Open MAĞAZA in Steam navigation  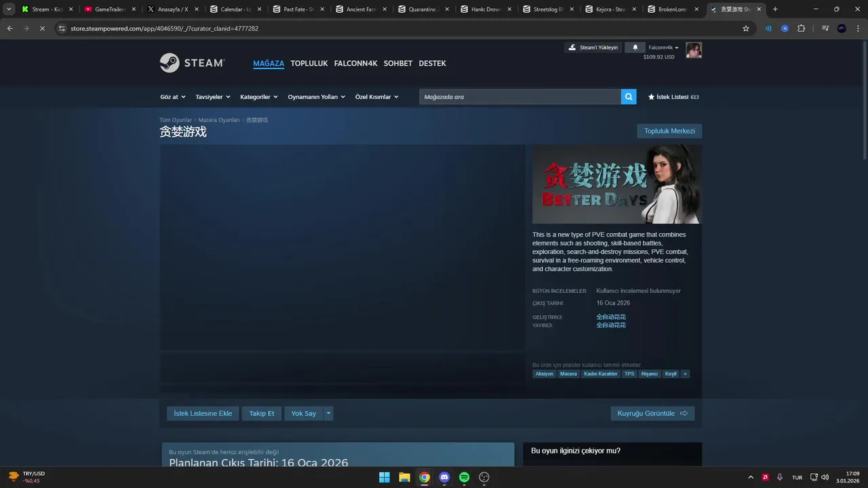tap(269, 63)
